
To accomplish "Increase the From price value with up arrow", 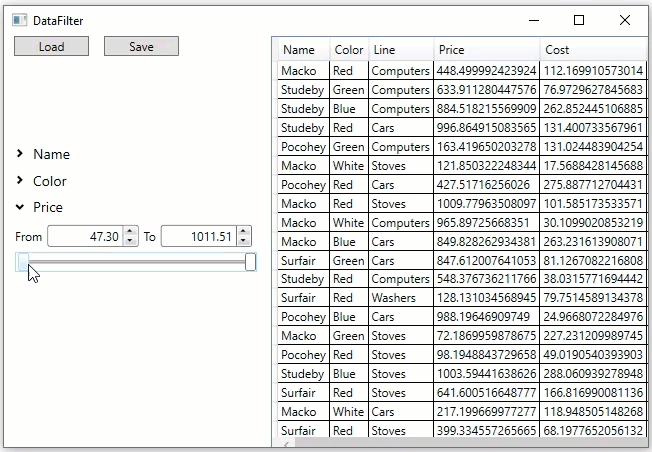I will (130, 232).
